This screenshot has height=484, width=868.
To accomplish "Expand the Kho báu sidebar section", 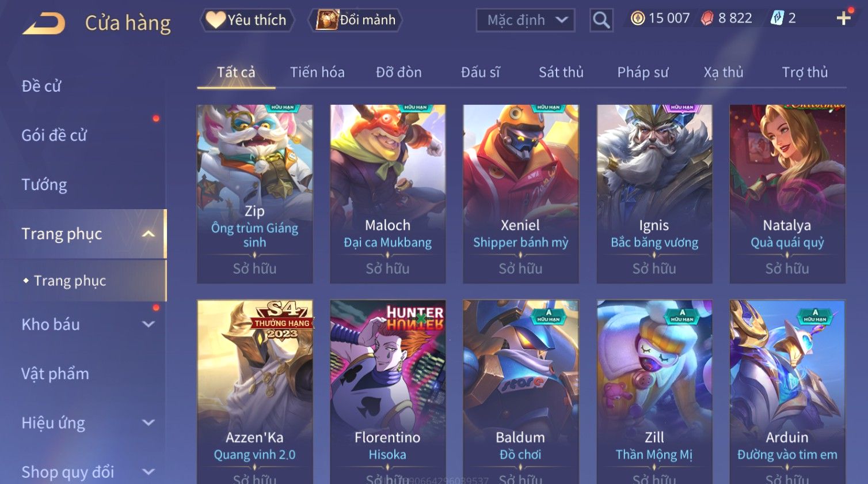I will 149,324.
